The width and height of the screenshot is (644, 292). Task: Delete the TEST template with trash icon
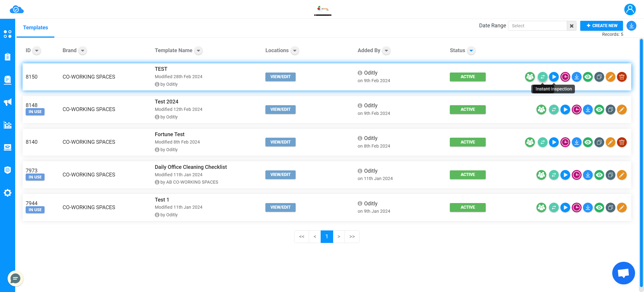[622, 77]
